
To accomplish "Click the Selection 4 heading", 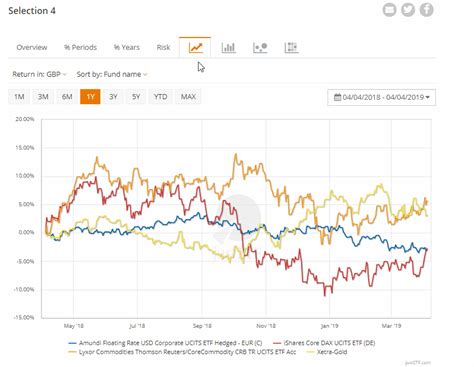I will point(32,11).
